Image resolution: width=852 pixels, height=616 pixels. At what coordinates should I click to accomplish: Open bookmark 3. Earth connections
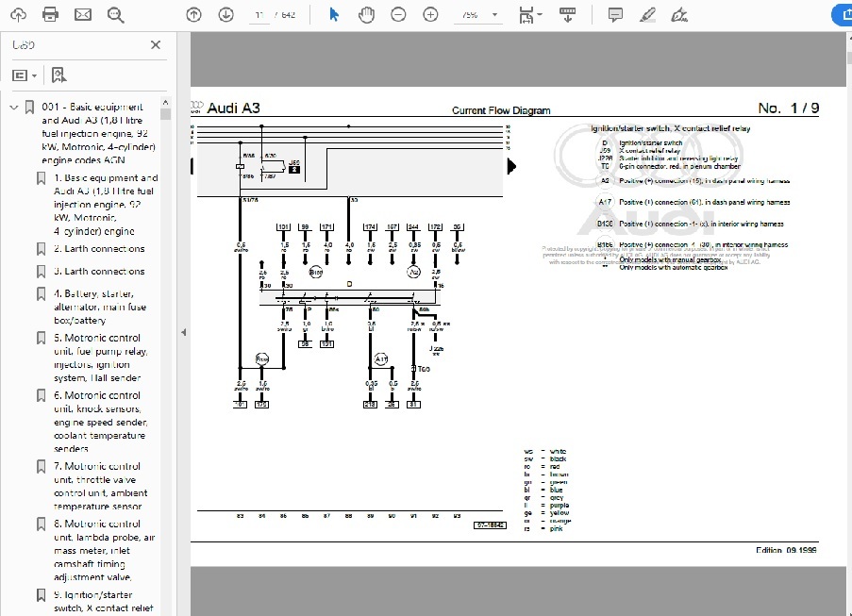[x=99, y=271]
